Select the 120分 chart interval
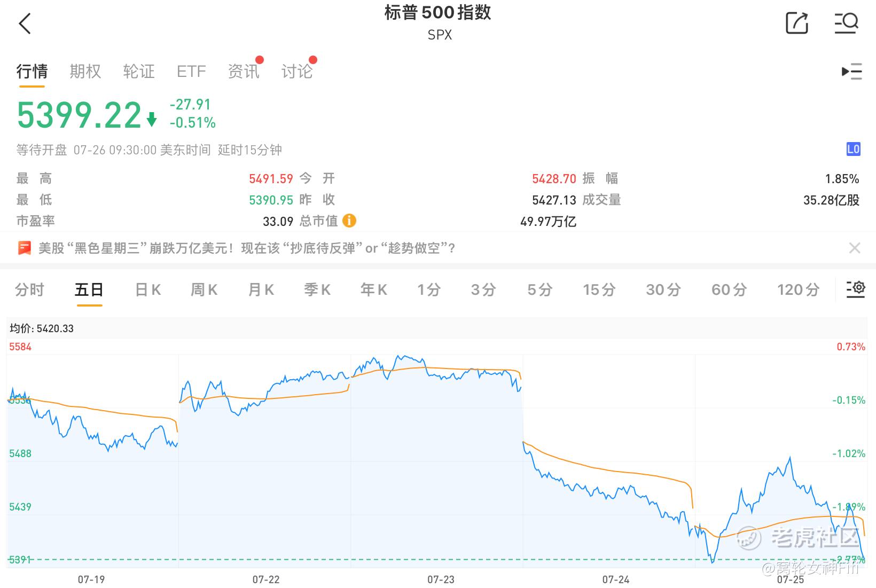Screen dimensions: 876x588 pyautogui.click(x=799, y=289)
